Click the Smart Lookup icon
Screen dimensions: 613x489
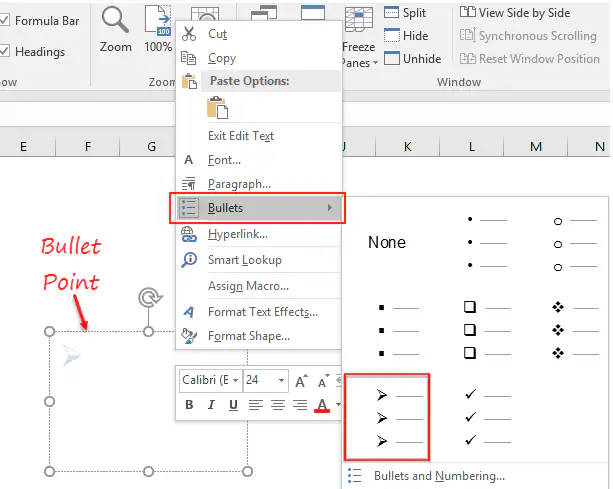click(x=189, y=260)
